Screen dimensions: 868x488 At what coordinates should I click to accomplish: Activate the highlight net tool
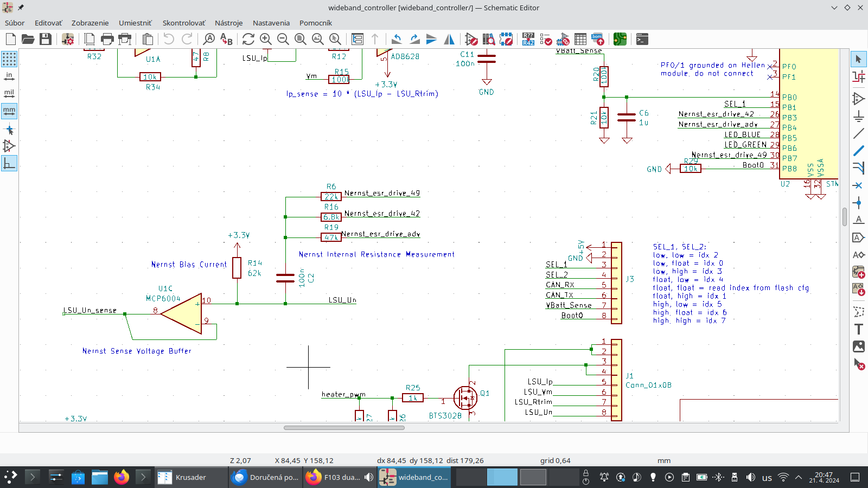coord(858,76)
